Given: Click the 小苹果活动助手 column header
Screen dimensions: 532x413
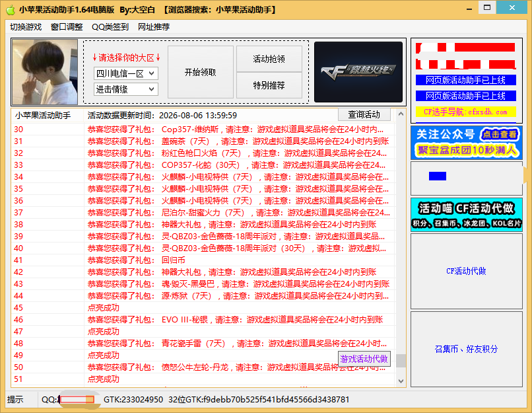Looking at the screenshot, I should pos(47,116).
